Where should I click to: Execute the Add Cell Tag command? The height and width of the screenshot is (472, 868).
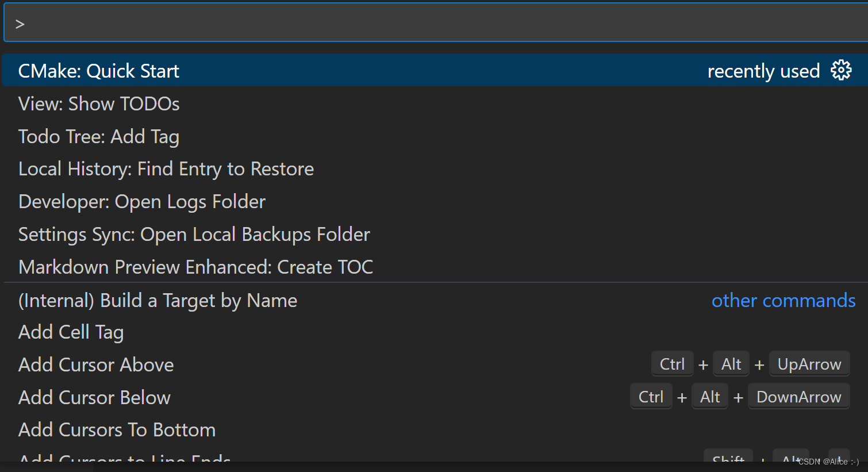(71, 332)
